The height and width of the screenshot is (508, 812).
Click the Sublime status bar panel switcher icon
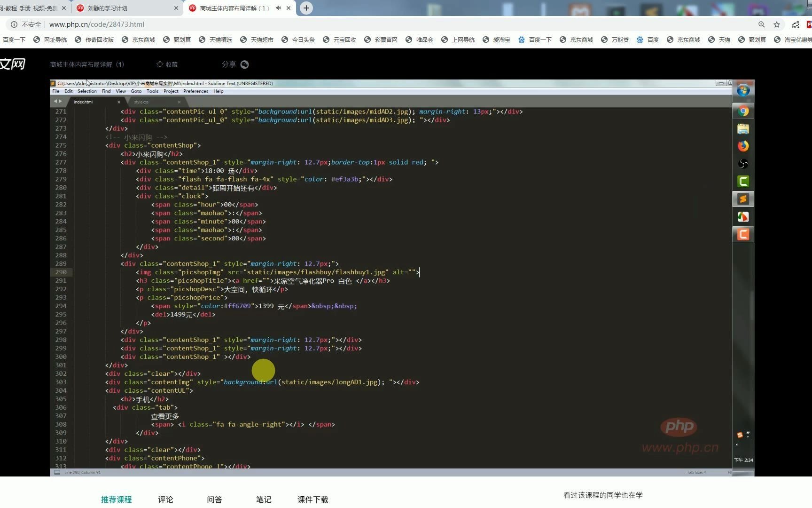click(57, 472)
